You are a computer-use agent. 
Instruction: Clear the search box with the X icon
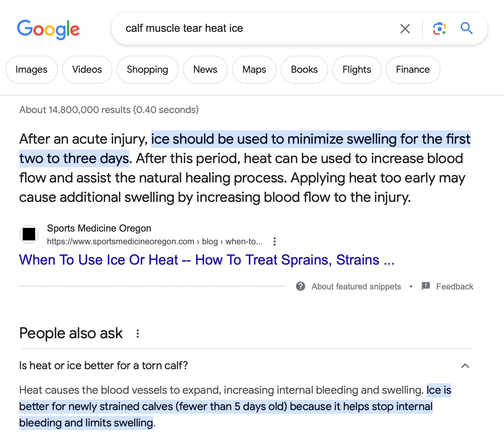[405, 29]
